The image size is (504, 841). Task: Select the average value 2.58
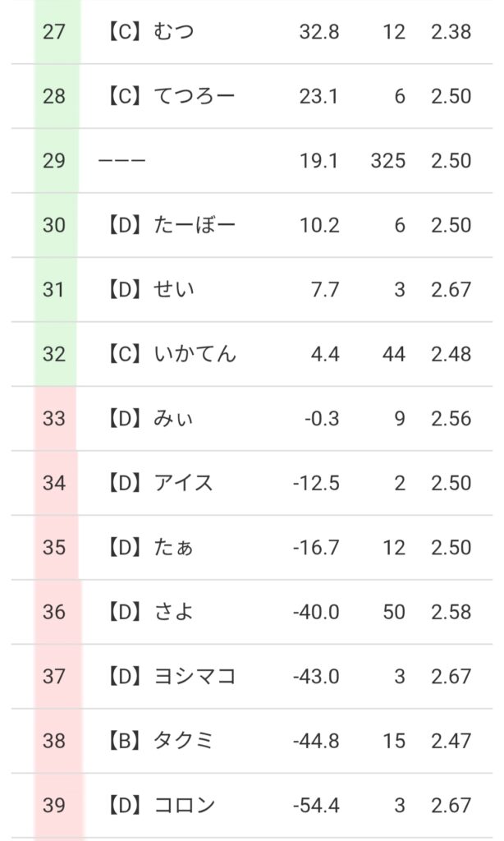click(x=450, y=612)
